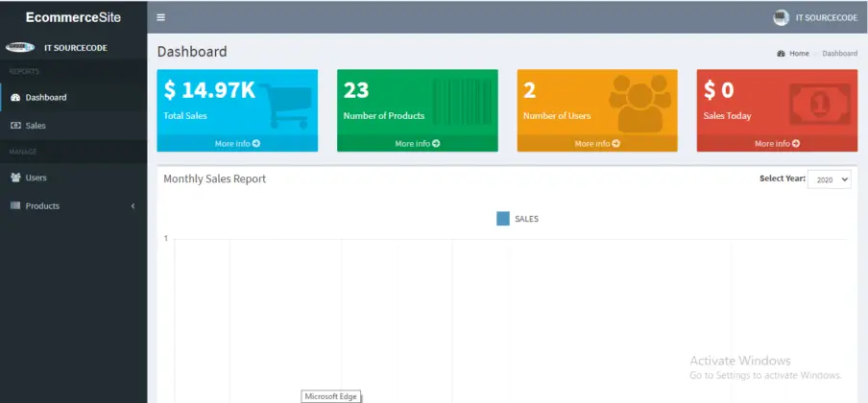Click More info under Number of Products
The image size is (868, 403).
click(417, 144)
